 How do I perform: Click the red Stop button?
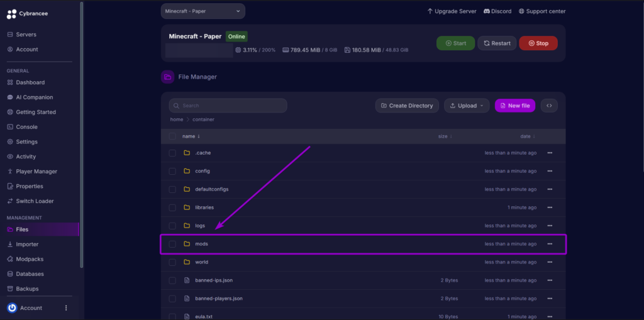[538, 43]
